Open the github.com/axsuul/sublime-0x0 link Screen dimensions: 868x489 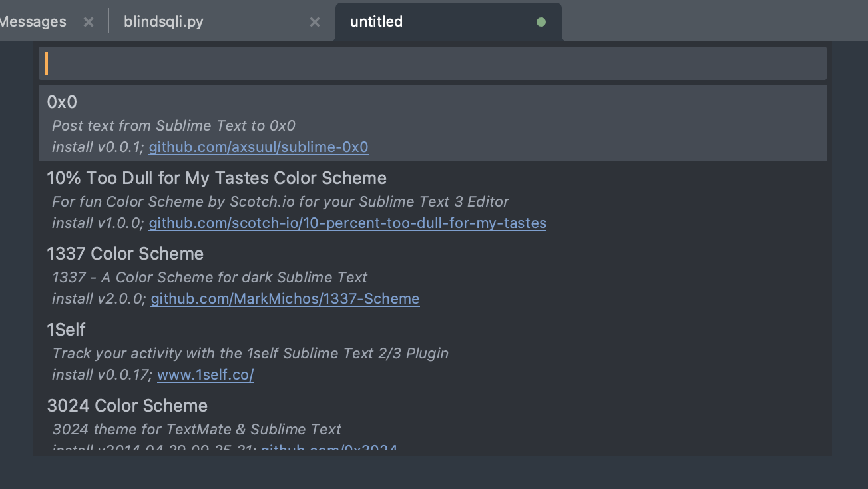point(258,147)
